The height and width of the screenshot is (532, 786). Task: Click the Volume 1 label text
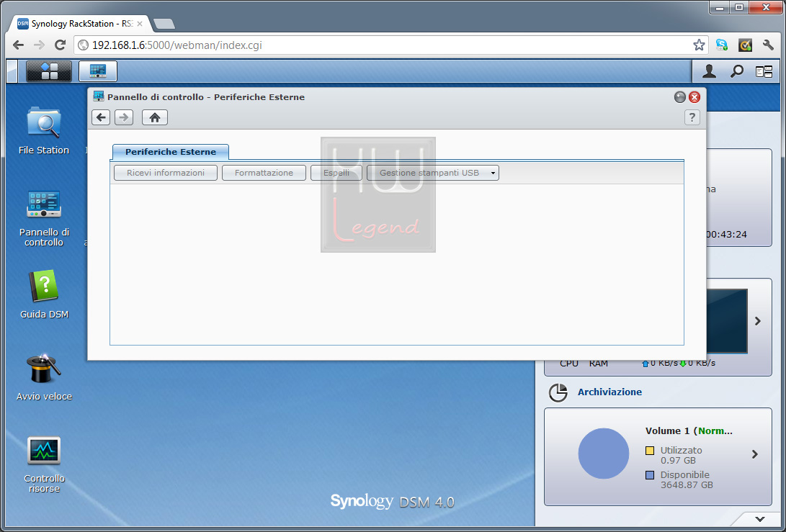click(x=668, y=430)
